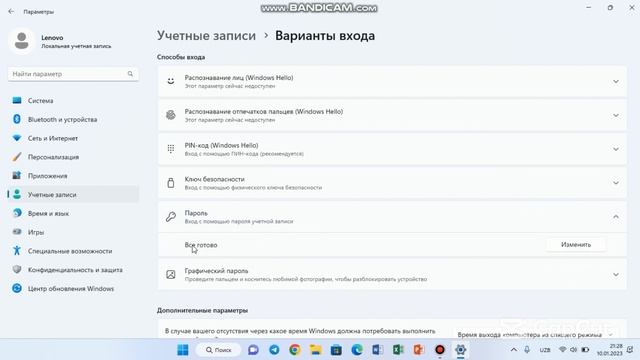Open Excel from the taskbar

398,350
